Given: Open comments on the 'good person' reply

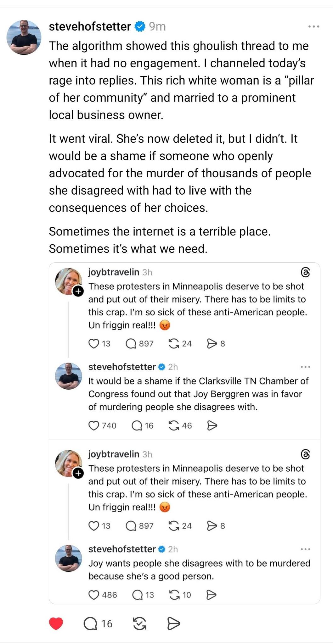Looking at the screenshot, I should 138,595.
